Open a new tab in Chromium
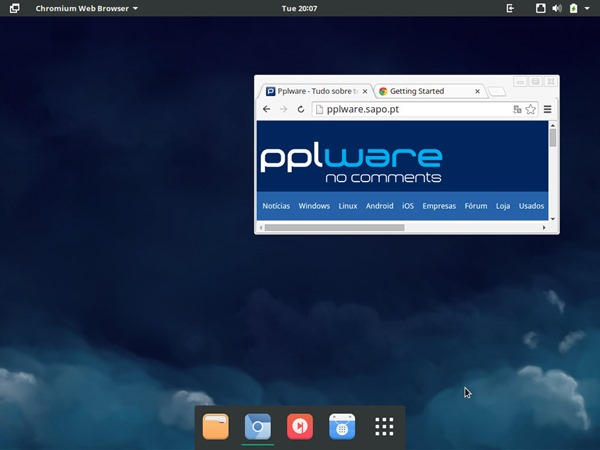 tap(497, 92)
